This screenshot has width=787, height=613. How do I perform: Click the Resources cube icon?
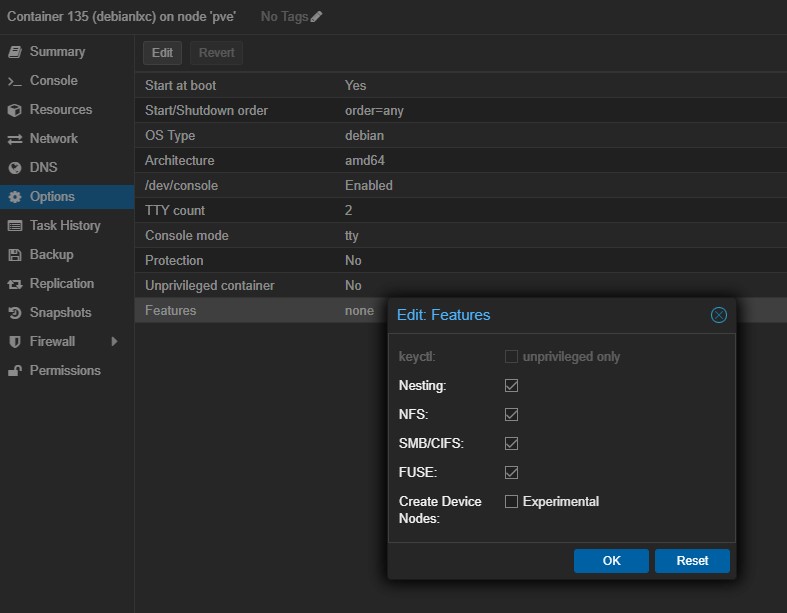(x=15, y=110)
